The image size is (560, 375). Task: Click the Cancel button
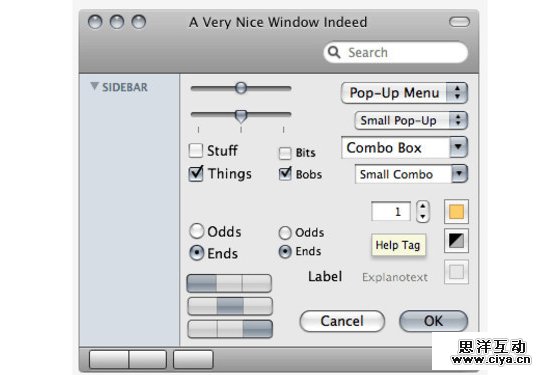coord(342,321)
